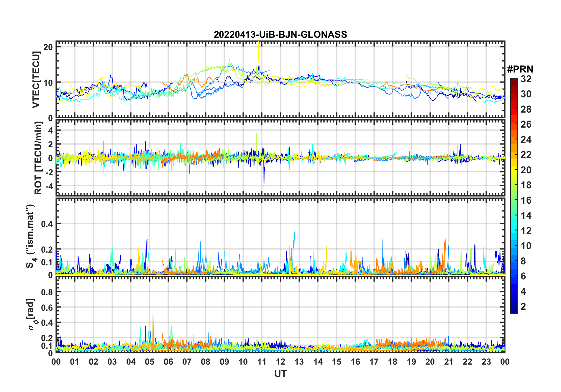Viewport: 561px width, 392px height.
Task: Click the x-axis tick label 15
Action: 337,362
